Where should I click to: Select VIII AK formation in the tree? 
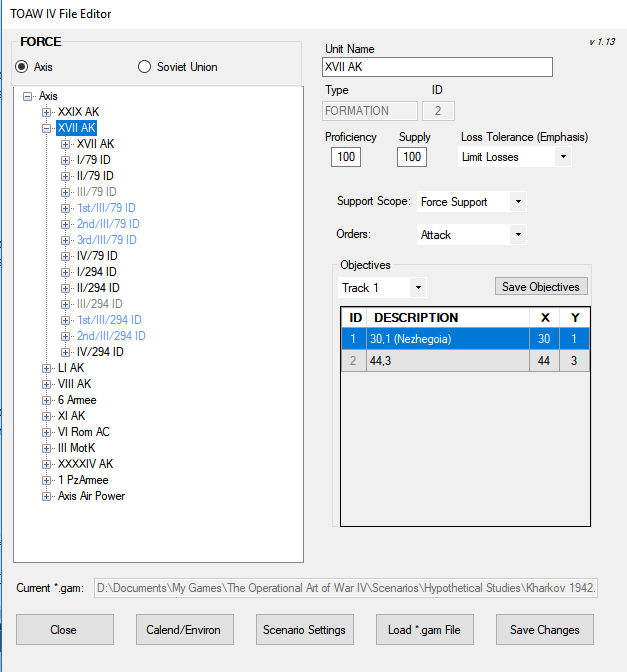point(74,384)
